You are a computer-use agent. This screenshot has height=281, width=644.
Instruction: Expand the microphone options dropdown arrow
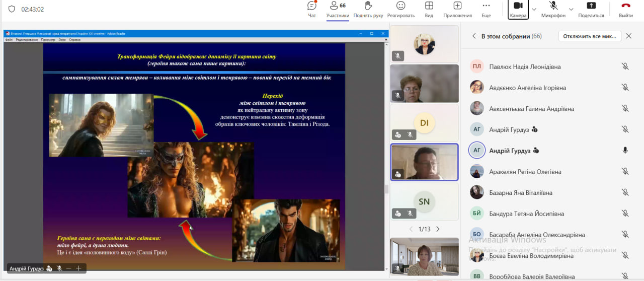click(571, 9)
